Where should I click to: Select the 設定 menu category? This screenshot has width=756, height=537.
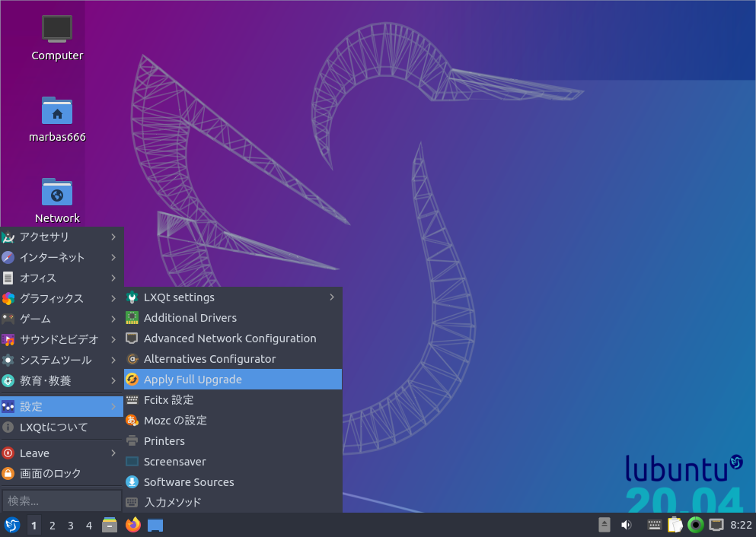tap(62, 406)
